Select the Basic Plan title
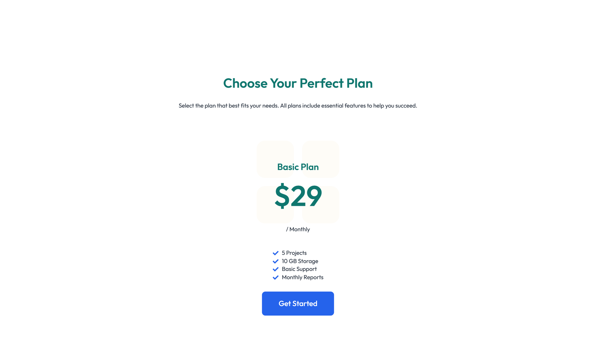Image resolution: width=596 pixels, height=364 pixels. pyautogui.click(x=298, y=167)
